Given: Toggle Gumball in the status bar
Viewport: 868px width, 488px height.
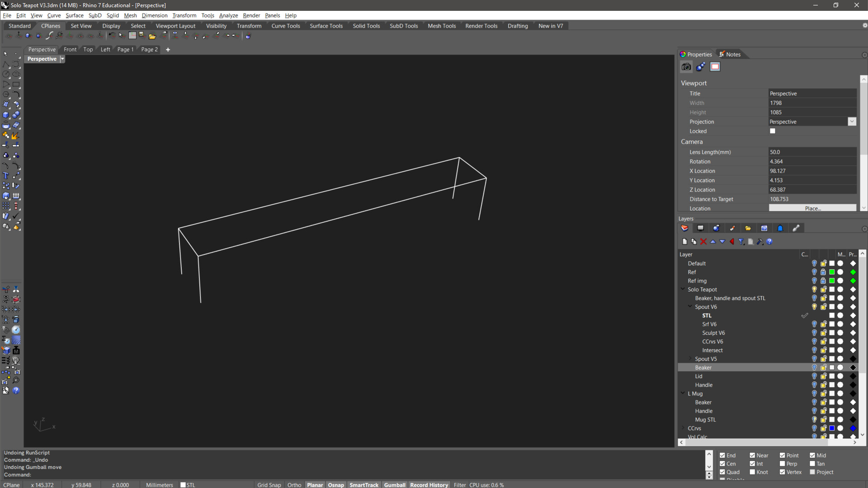Looking at the screenshot, I should [x=395, y=485].
